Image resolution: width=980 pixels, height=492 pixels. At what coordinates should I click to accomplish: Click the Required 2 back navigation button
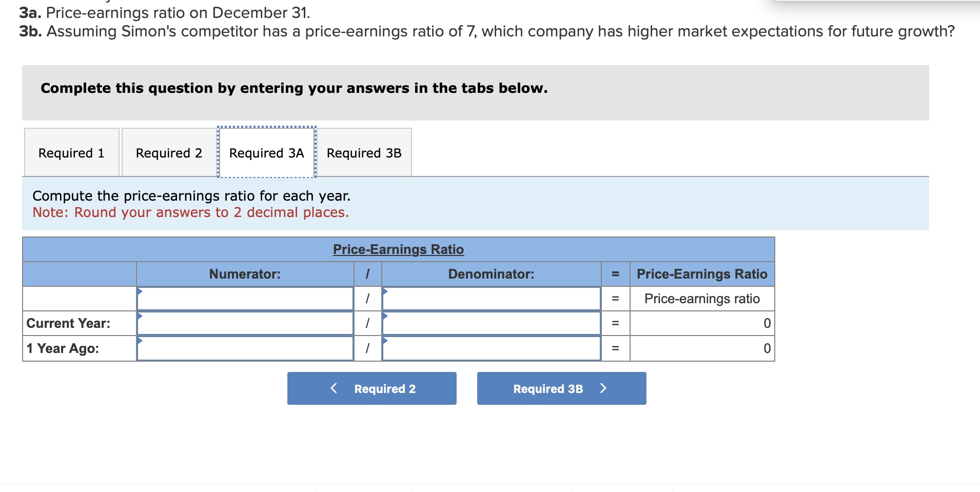pyautogui.click(x=372, y=388)
